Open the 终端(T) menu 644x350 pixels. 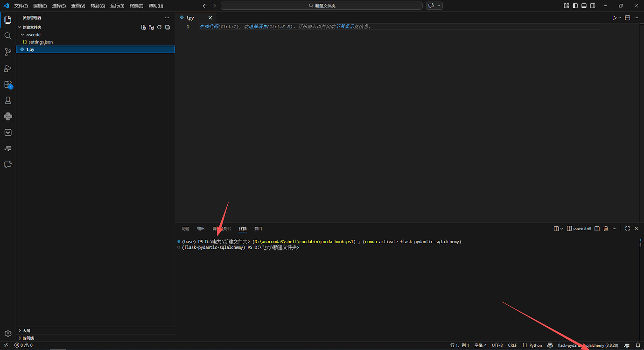[x=136, y=6]
